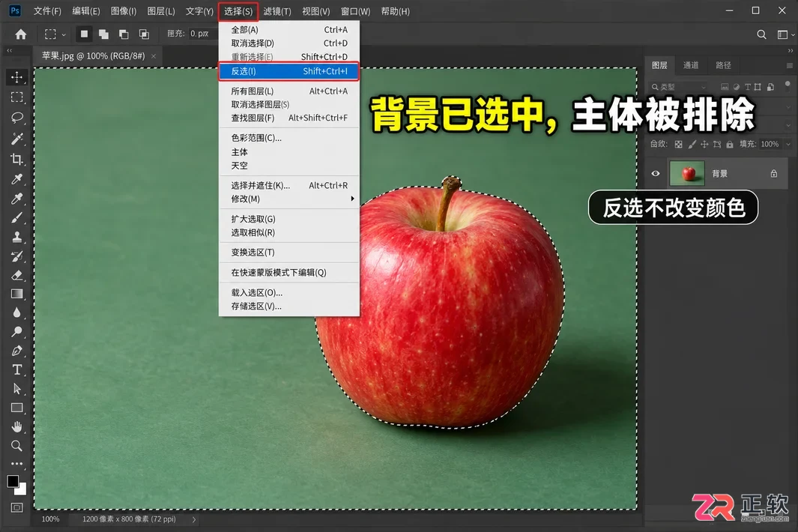This screenshot has height=532, width=798.
Task: Open the 文件(F) menu
Action: point(47,11)
